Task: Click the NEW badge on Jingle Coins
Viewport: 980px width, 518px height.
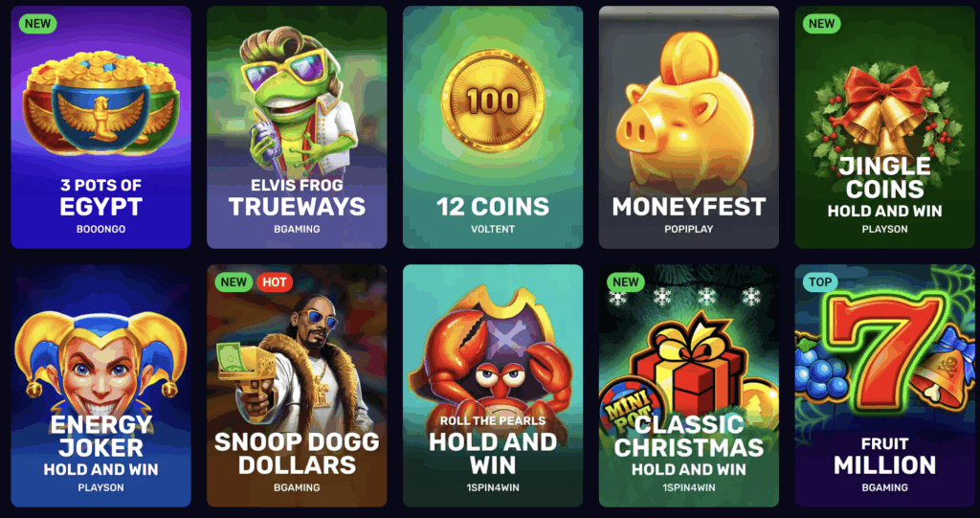Action: coord(821,24)
